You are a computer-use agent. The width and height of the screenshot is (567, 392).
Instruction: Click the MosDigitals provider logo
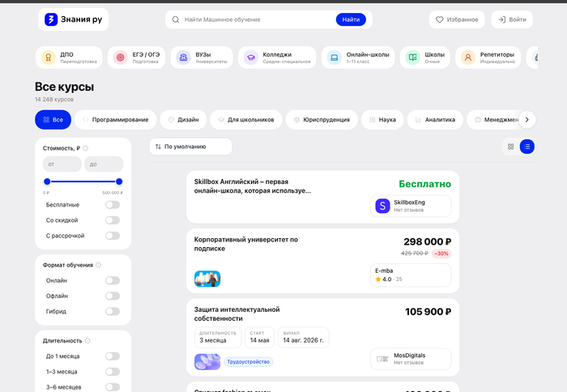pos(382,359)
